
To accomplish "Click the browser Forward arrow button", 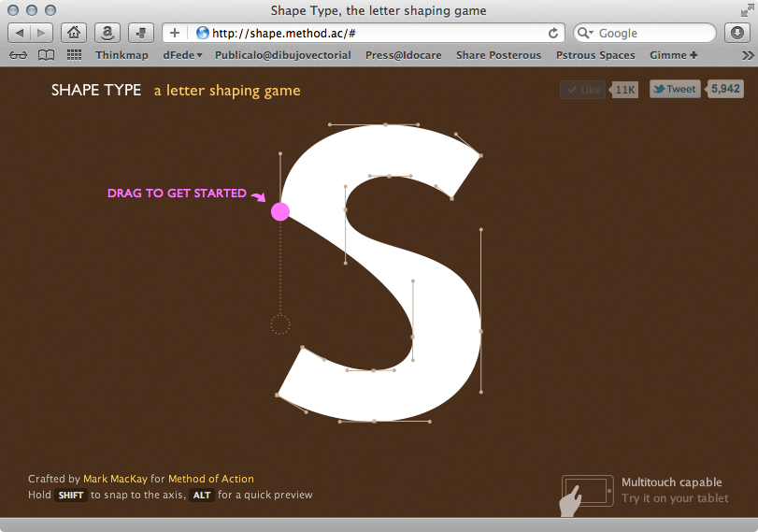I will tap(41, 33).
